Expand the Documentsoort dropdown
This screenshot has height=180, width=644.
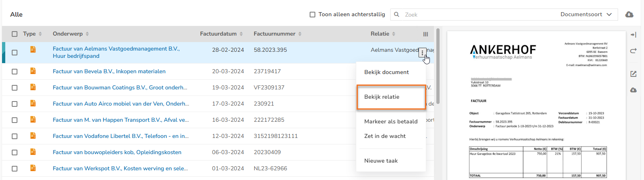click(586, 15)
